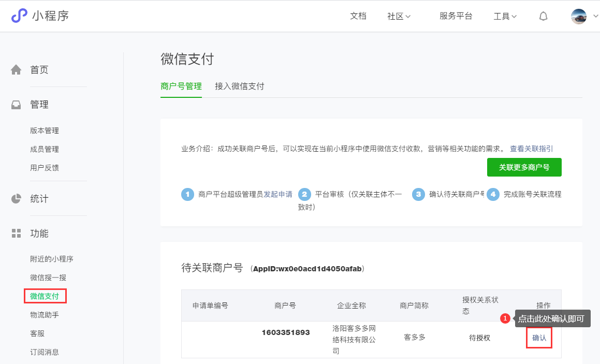Open 用户反馈 in the sidebar
Image resolution: width=600 pixels, height=364 pixels.
coord(45,168)
